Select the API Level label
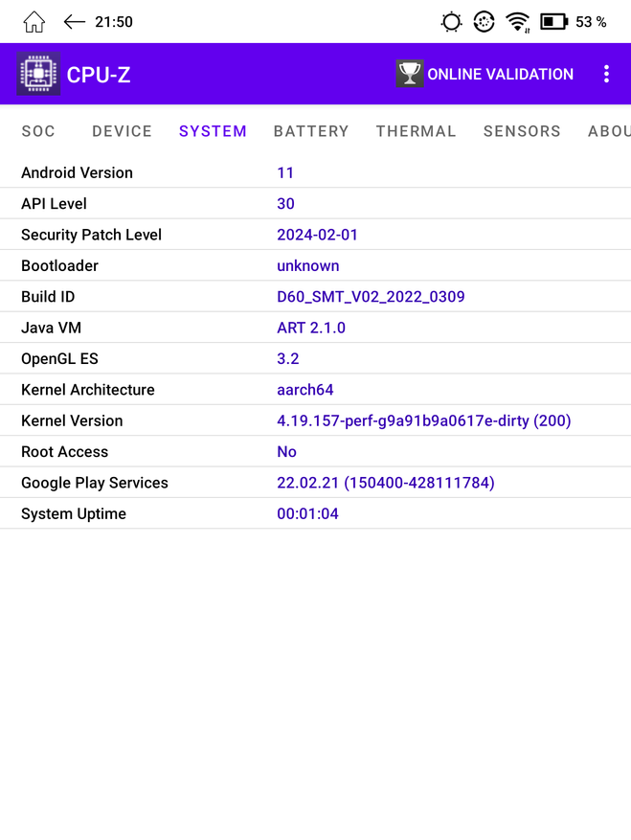This screenshot has width=631, height=840. point(54,204)
